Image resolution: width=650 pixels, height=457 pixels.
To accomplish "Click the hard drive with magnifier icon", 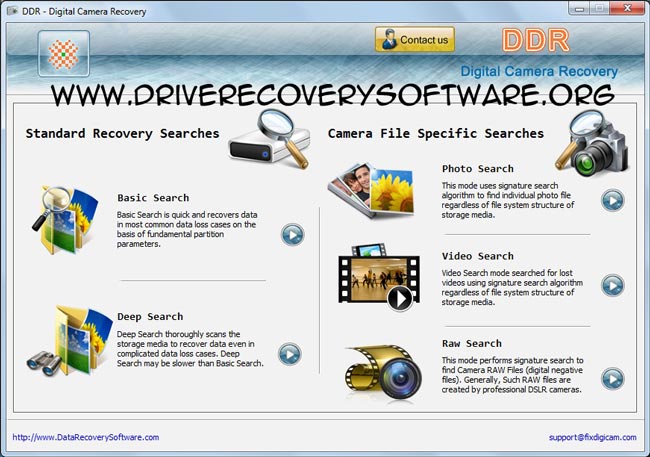I will coord(269,141).
